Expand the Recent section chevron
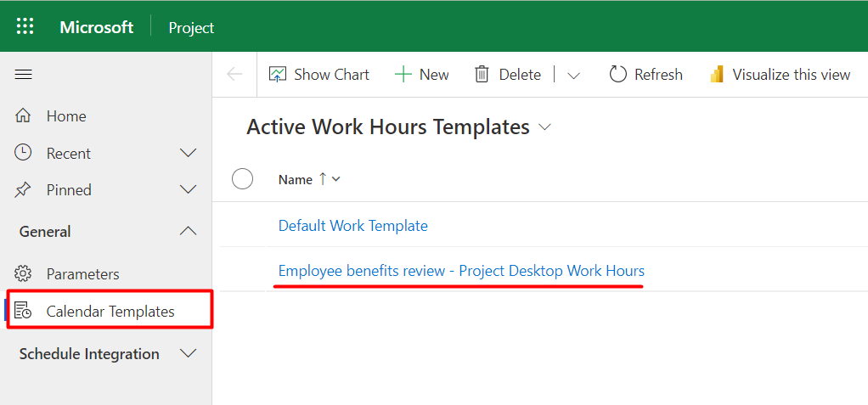868x405 pixels. 189,154
